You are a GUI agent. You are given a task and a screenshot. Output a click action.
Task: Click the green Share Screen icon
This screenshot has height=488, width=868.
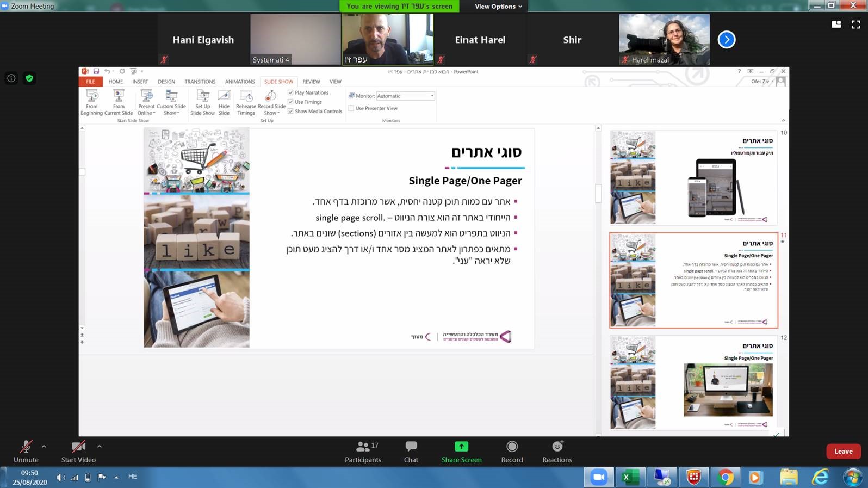coord(461,447)
